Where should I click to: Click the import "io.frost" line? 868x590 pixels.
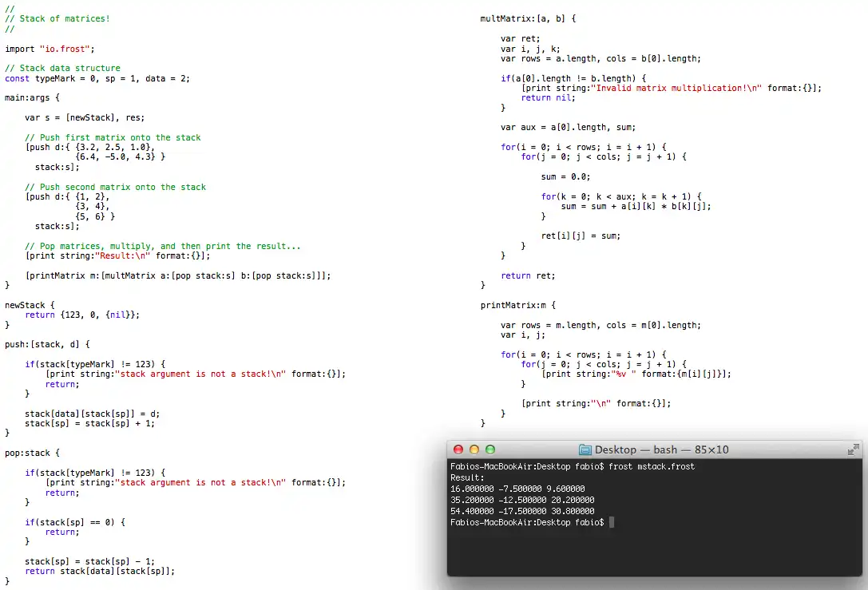(x=50, y=49)
